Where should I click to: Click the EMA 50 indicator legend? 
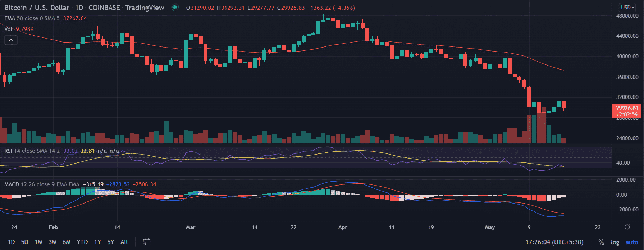coord(32,18)
